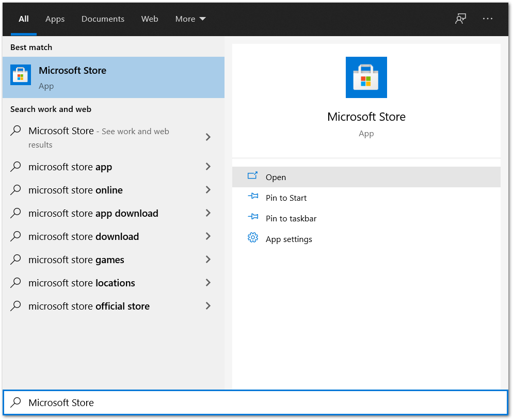The height and width of the screenshot is (420, 513).
Task: Click the search icon beside 'microsoft store online'
Action: 15,190
